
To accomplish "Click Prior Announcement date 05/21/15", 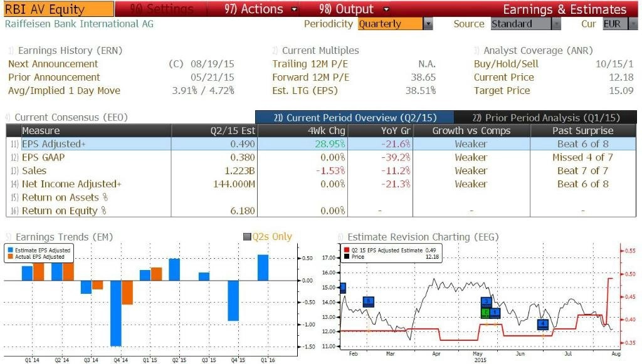I will pos(212,77).
